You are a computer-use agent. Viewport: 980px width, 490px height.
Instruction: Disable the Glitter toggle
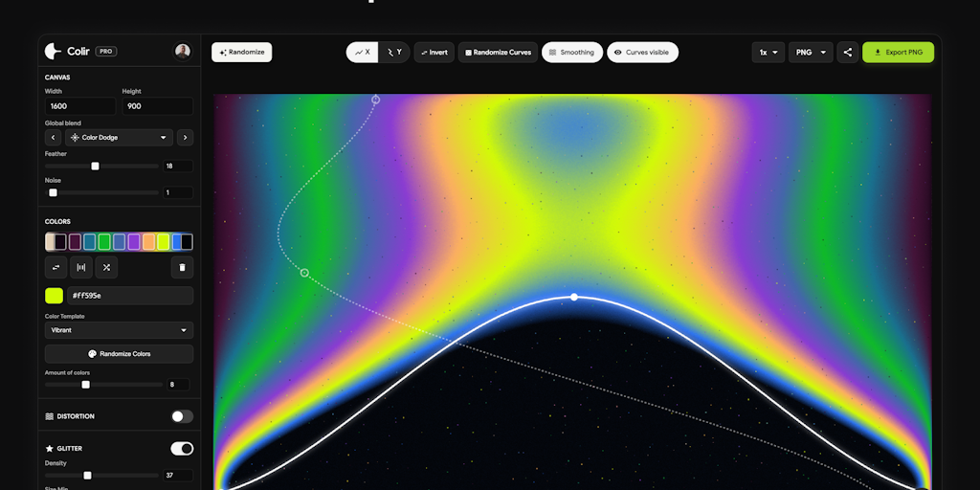(183, 449)
